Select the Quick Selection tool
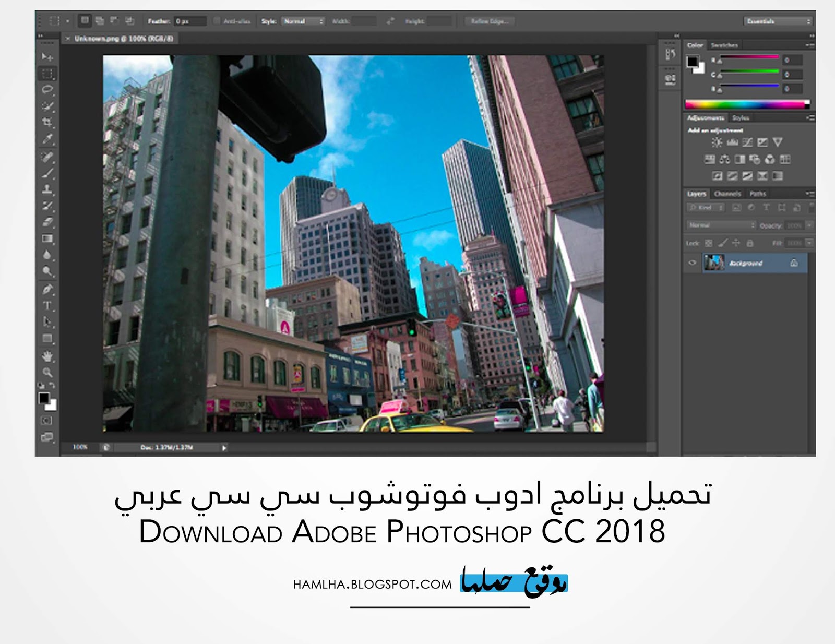The height and width of the screenshot is (644, 835). [47, 106]
